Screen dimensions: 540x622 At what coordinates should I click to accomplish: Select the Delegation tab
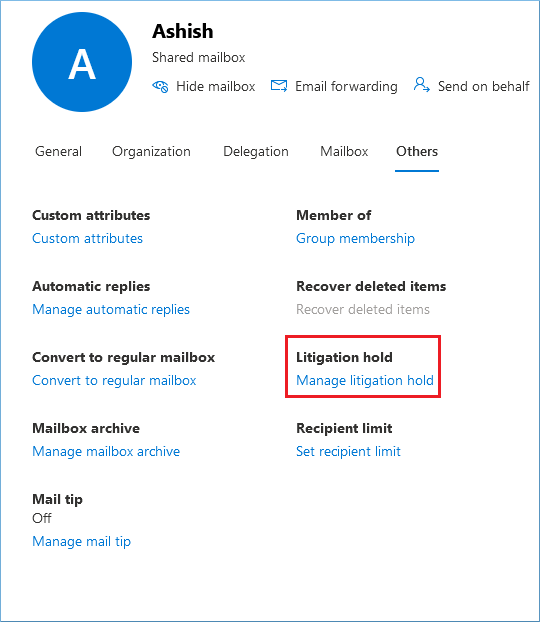point(256,152)
